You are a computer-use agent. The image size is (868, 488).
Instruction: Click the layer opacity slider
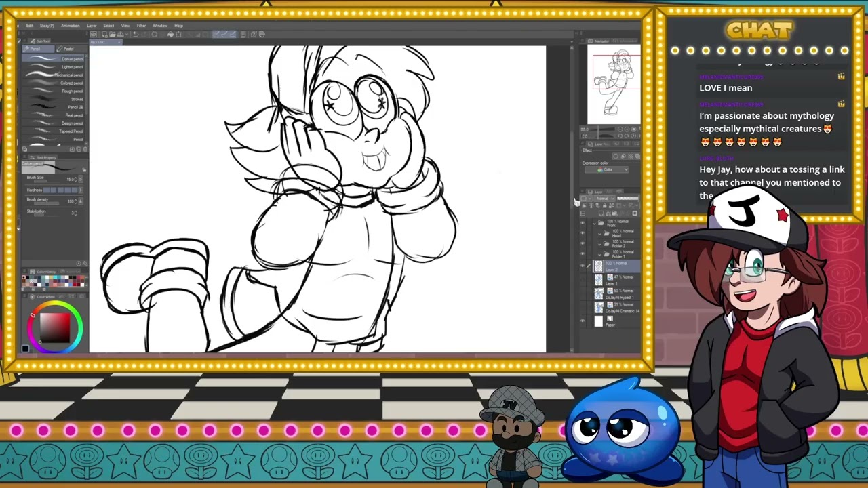627,199
